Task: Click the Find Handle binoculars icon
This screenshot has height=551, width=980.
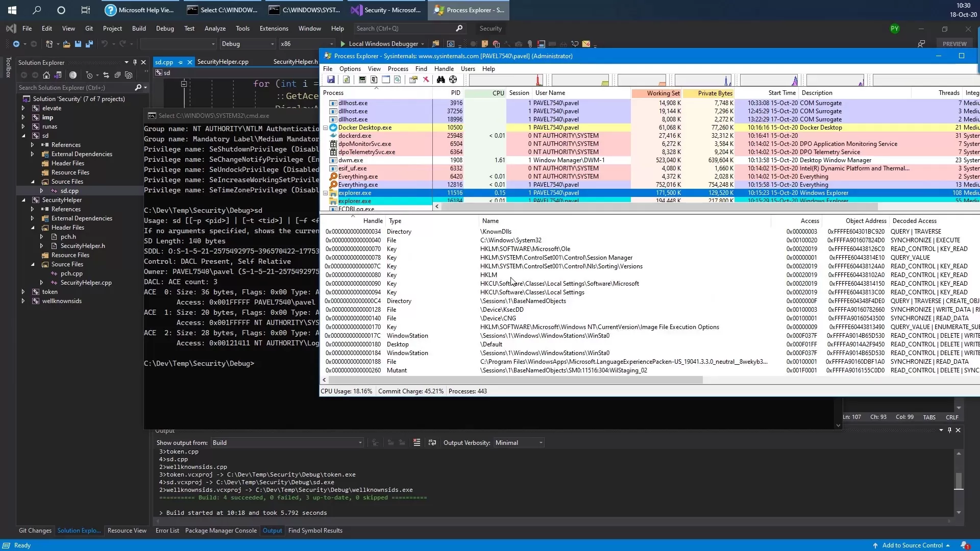Action: click(440, 80)
